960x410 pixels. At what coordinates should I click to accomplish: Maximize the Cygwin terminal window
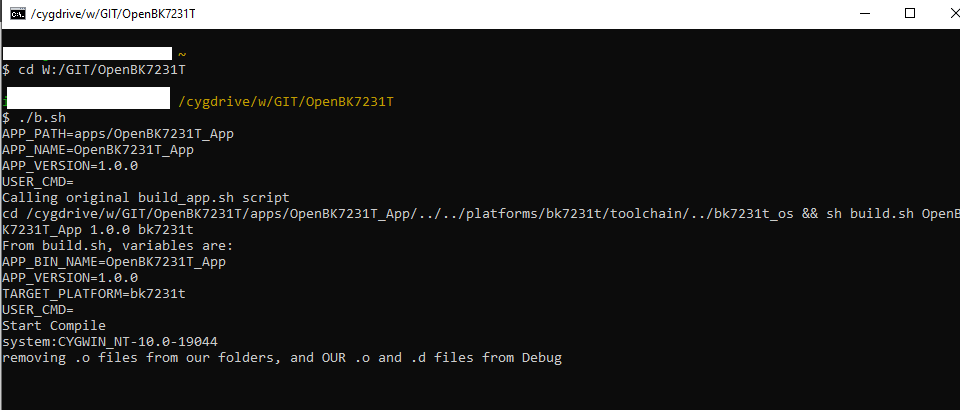(x=910, y=13)
